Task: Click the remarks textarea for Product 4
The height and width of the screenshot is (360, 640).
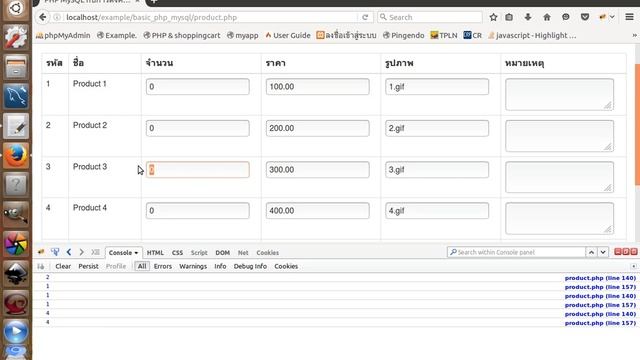Action: (559, 218)
